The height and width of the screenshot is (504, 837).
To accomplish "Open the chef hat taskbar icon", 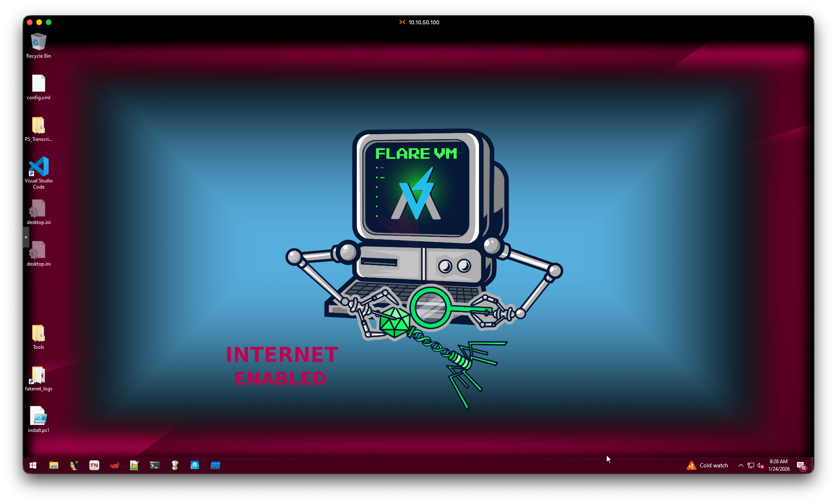I will pos(175,465).
